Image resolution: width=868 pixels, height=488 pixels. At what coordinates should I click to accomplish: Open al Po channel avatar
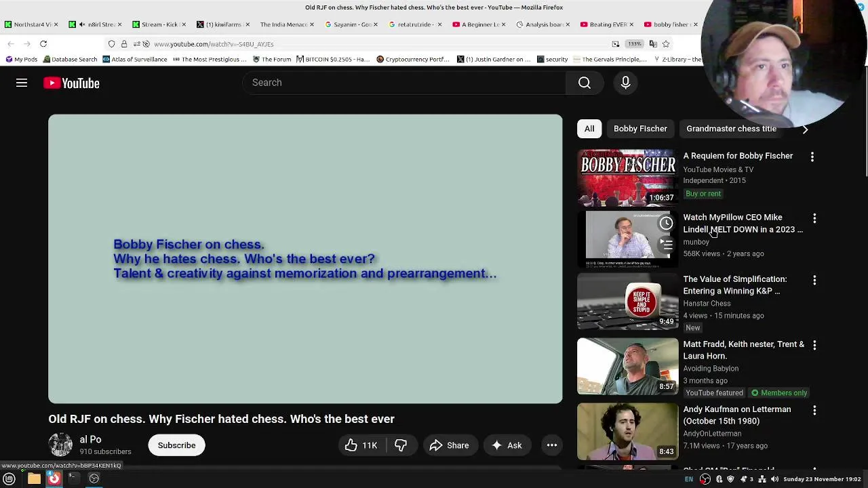(60, 445)
